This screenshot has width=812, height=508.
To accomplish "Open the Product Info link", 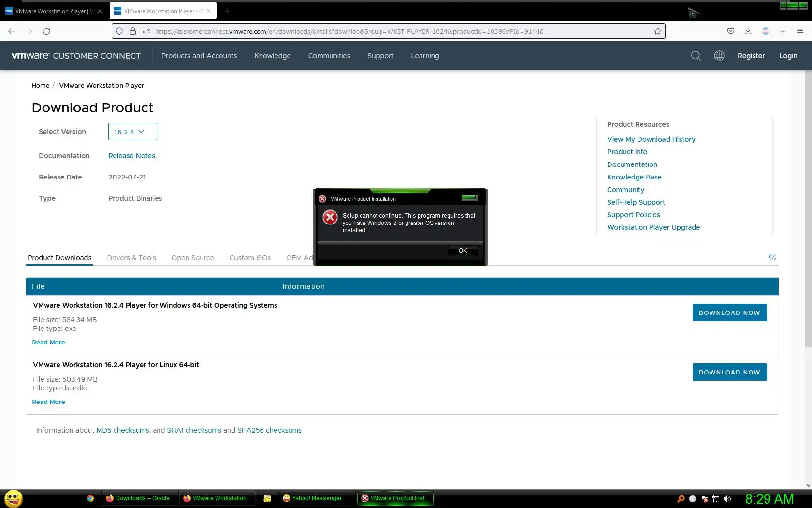I will pyautogui.click(x=627, y=152).
